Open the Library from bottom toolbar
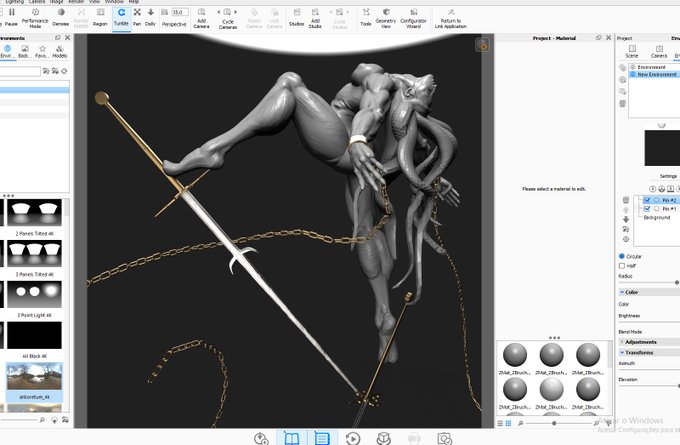 click(291, 438)
